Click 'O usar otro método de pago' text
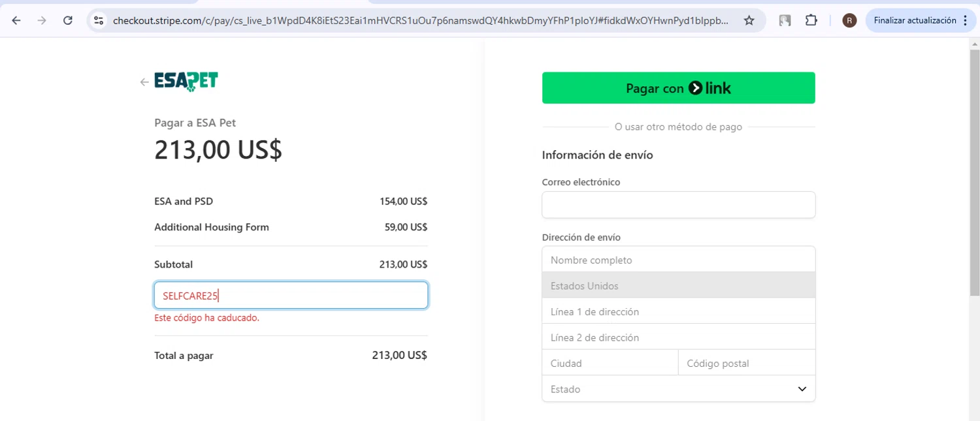The height and width of the screenshot is (421, 980). point(678,127)
